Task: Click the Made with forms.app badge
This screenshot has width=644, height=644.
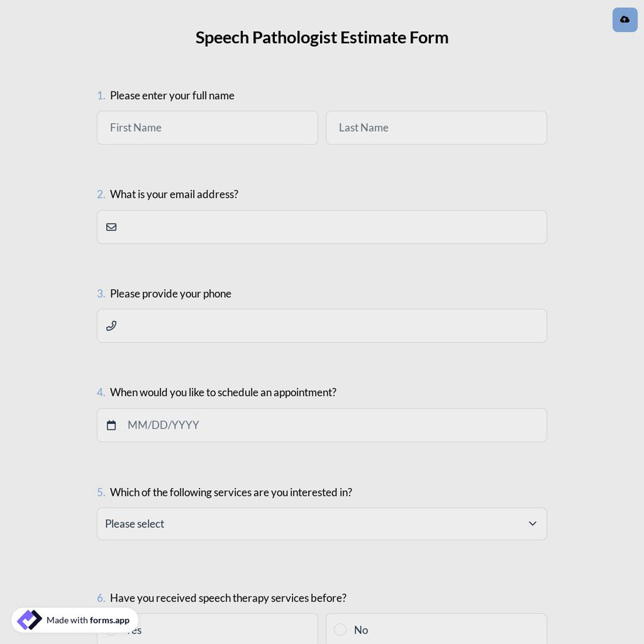Action: tap(74, 620)
